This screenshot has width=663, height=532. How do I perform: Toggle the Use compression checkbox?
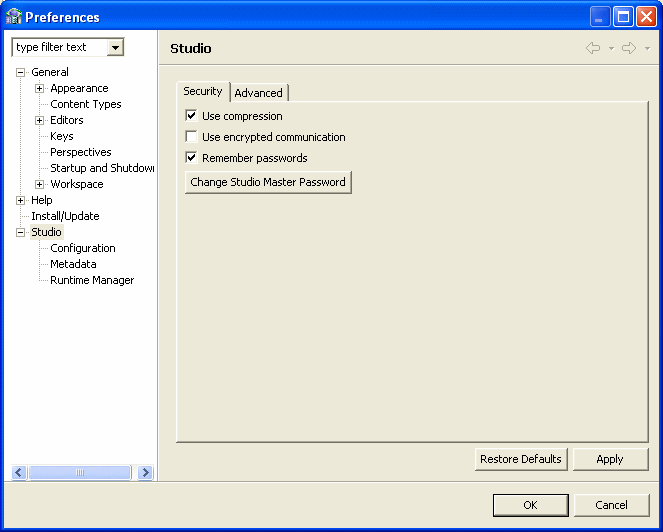(192, 116)
